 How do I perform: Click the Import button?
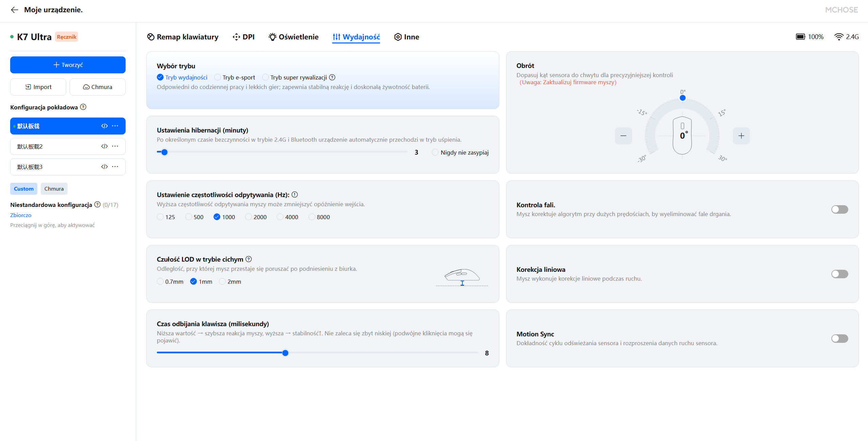click(x=38, y=87)
